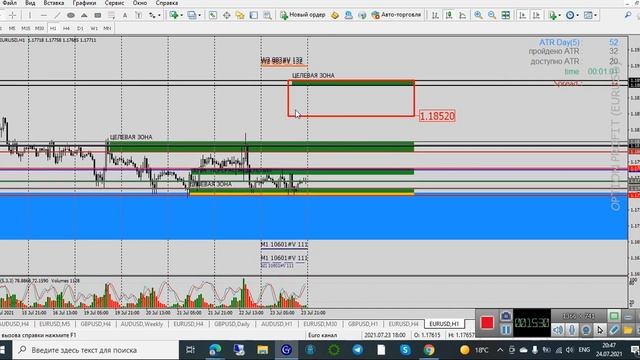Open Skype from the taskbar

(405, 350)
